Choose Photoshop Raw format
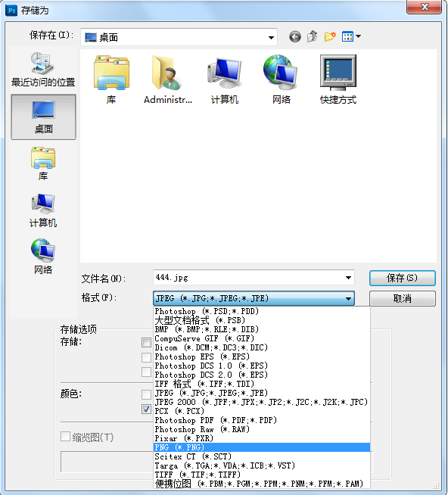448x495 pixels. pos(262,429)
